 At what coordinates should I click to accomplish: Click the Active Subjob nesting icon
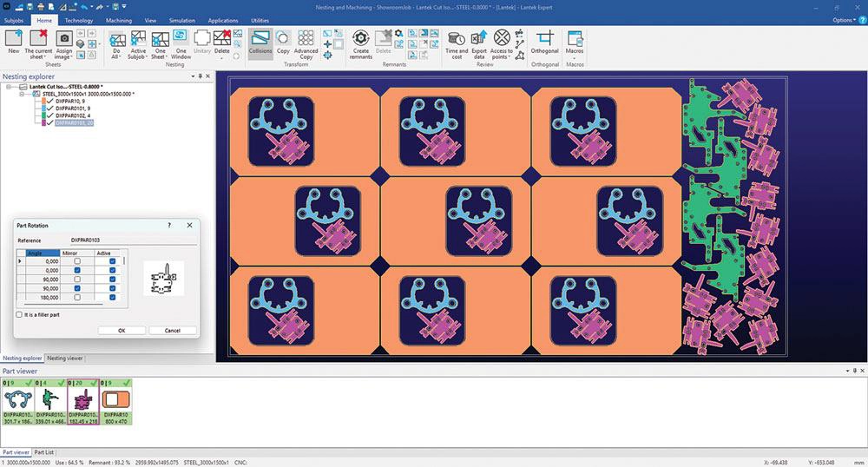pos(138,39)
